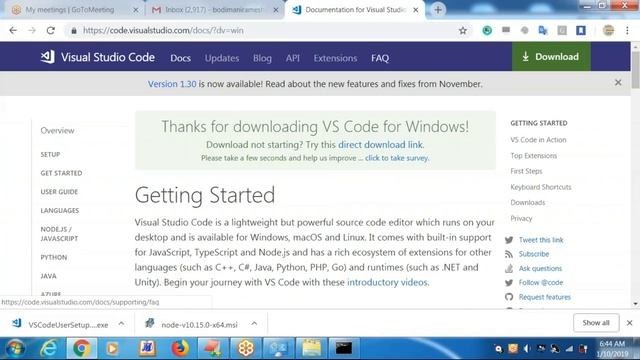Open Chrome profile avatar

coord(608,30)
